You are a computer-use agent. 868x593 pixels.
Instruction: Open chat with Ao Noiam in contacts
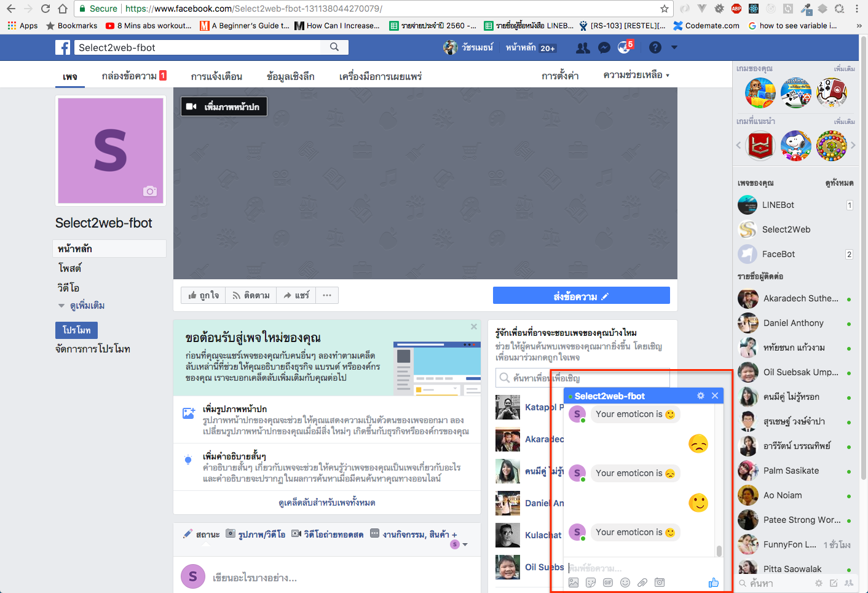coord(795,495)
